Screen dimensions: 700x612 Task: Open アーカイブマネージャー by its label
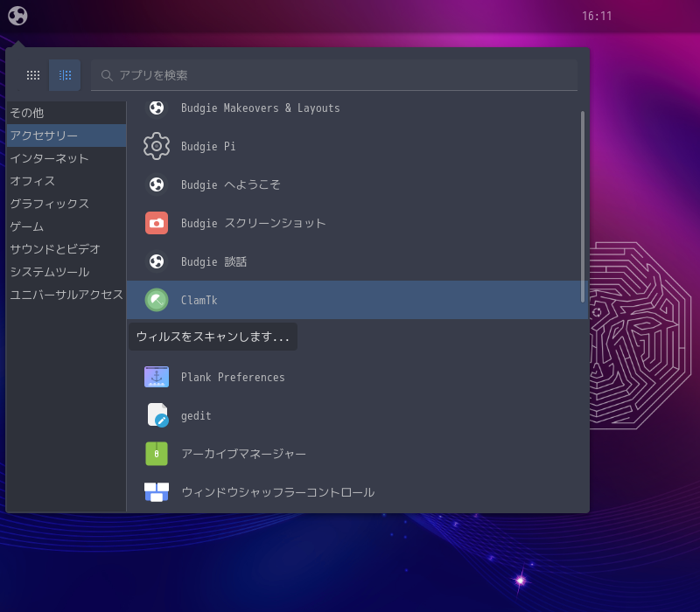click(244, 454)
